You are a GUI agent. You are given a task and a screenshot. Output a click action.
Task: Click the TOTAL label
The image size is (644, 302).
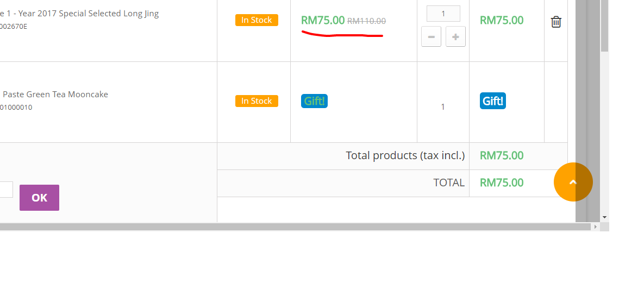(449, 183)
